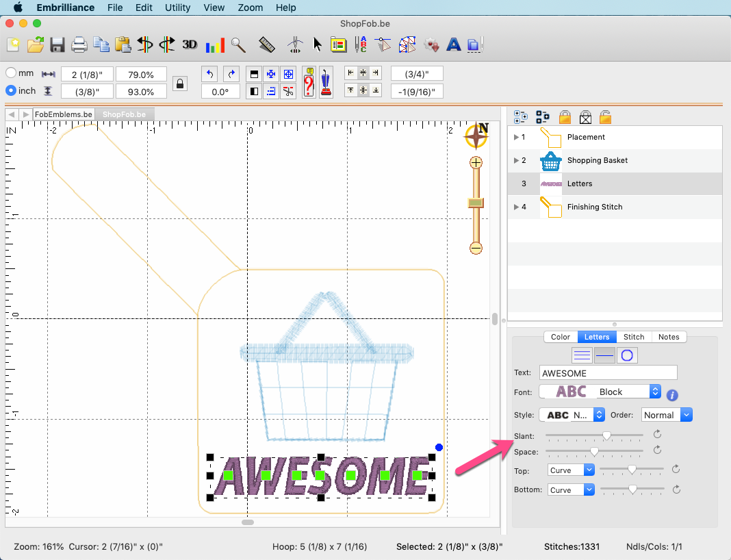Select the mm units radio button

click(x=11, y=73)
